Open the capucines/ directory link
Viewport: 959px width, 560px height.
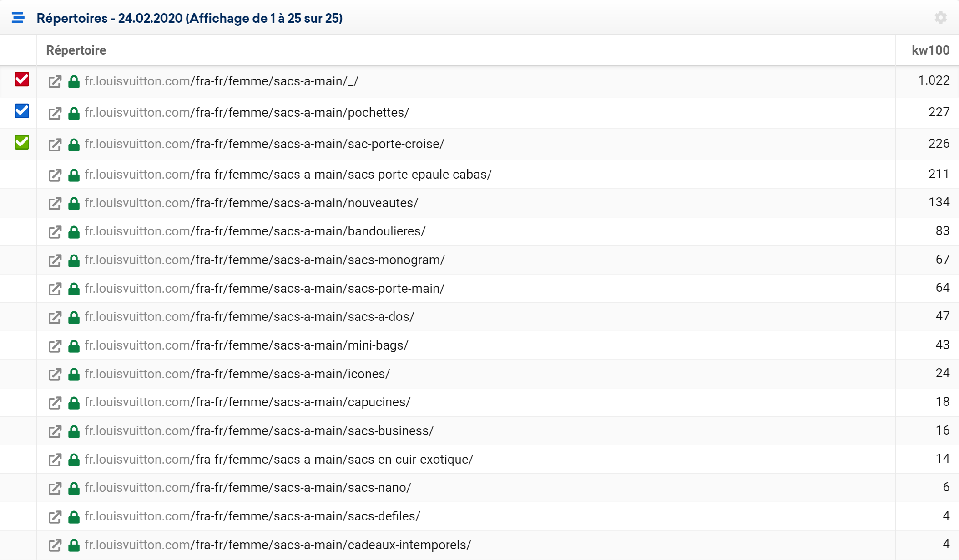[x=247, y=402]
